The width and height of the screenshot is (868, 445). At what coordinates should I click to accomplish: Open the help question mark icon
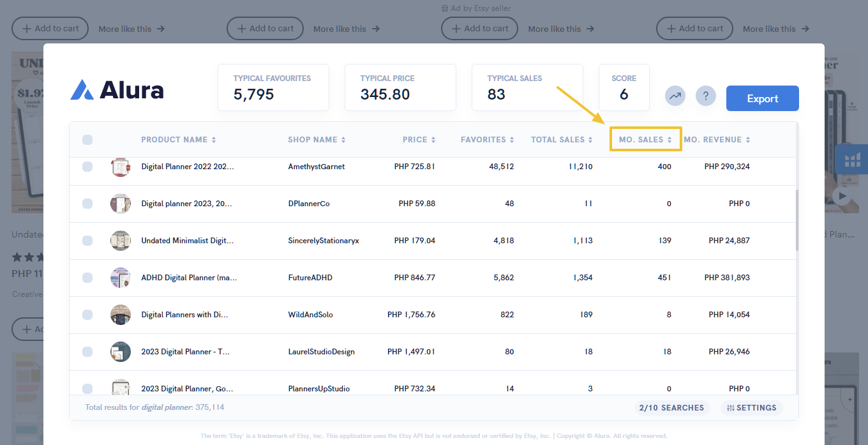pos(706,96)
